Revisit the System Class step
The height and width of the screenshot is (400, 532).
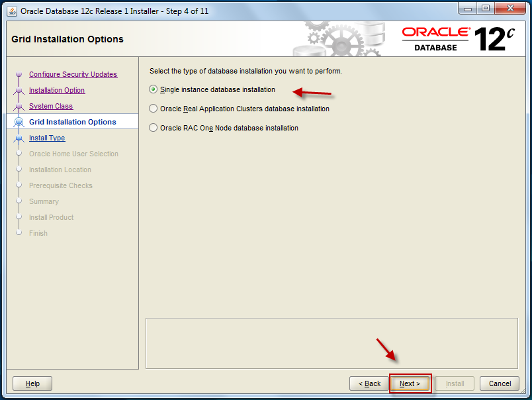[x=52, y=106]
